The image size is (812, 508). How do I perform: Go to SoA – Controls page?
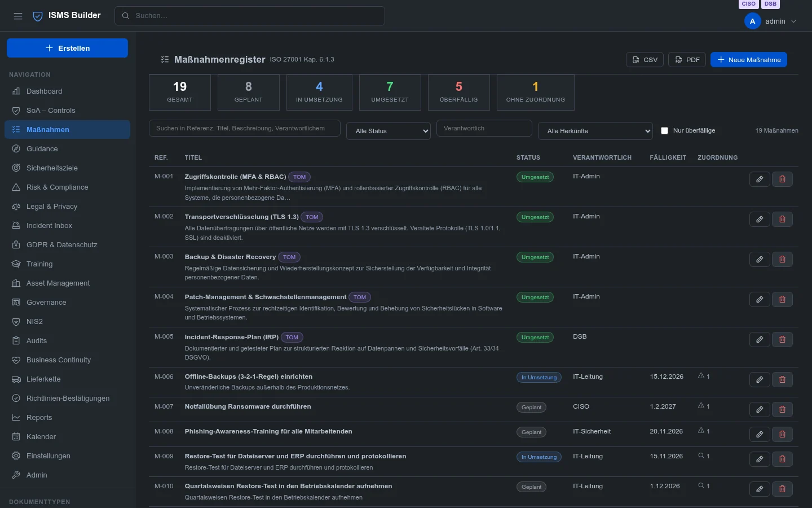pos(67,111)
